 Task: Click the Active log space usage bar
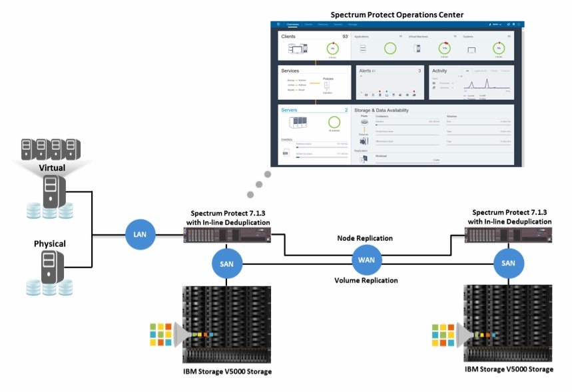coord(322,157)
